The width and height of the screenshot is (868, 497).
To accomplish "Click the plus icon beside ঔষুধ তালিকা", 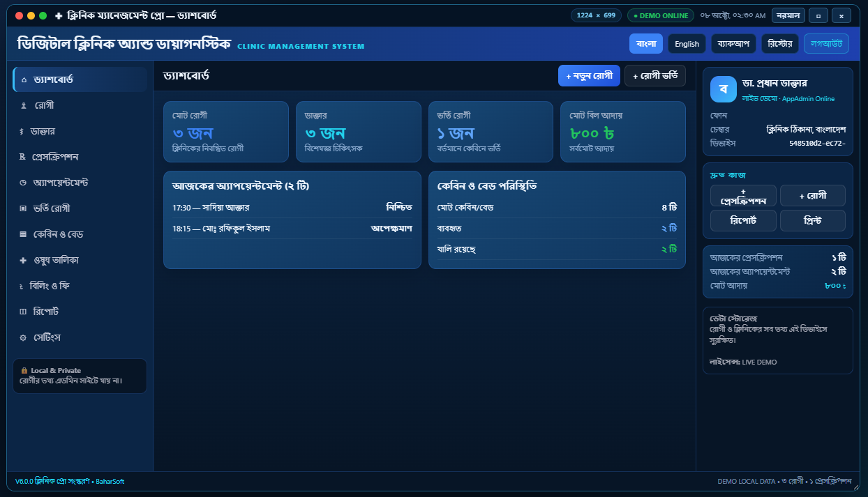I will [x=23, y=261].
